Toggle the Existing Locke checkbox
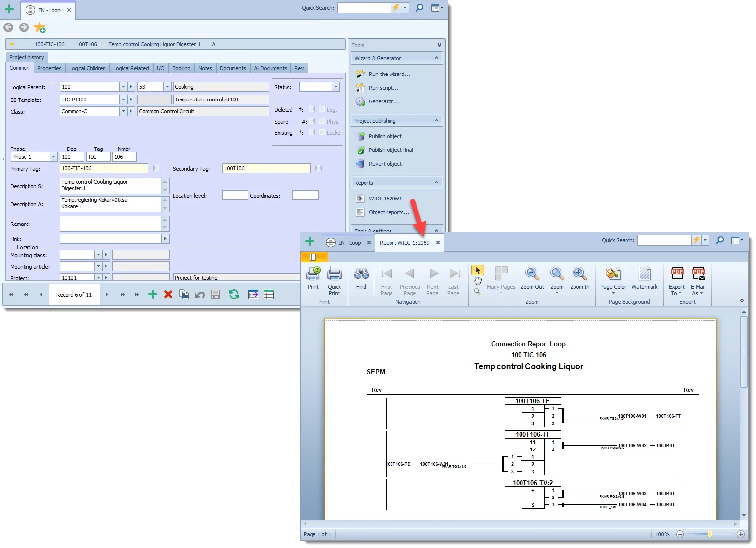The height and width of the screenshot is (548, 756). click(x=322, y=132)
